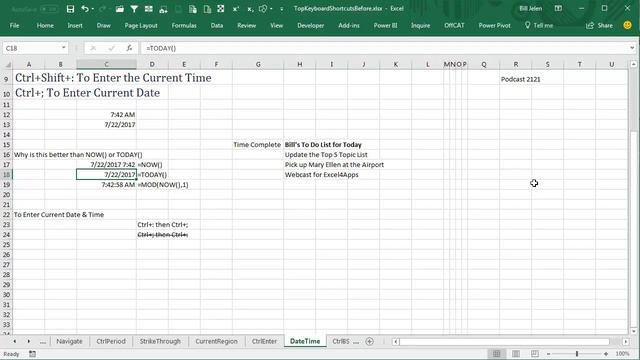Switch to the CtrlPeriod sheet tab
This screenshot has height=360, width=640.
pos(111,341)
